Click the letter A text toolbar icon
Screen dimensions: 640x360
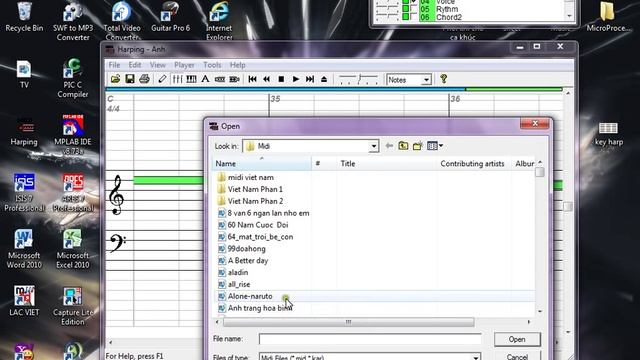tap(205, 79)
